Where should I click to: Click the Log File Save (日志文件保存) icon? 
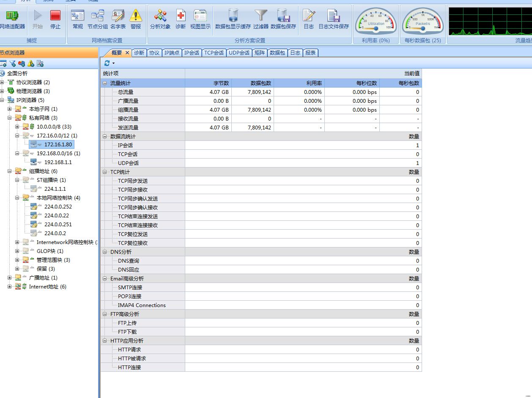(334, 19)
